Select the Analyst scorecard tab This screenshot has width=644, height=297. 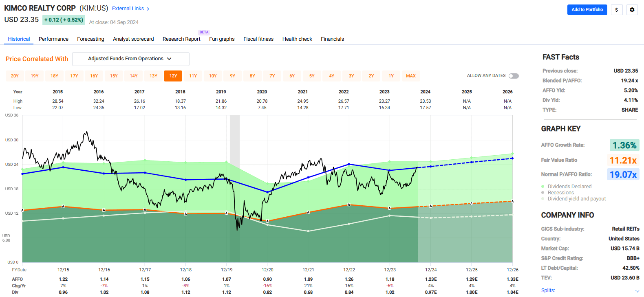pos(133,39)
